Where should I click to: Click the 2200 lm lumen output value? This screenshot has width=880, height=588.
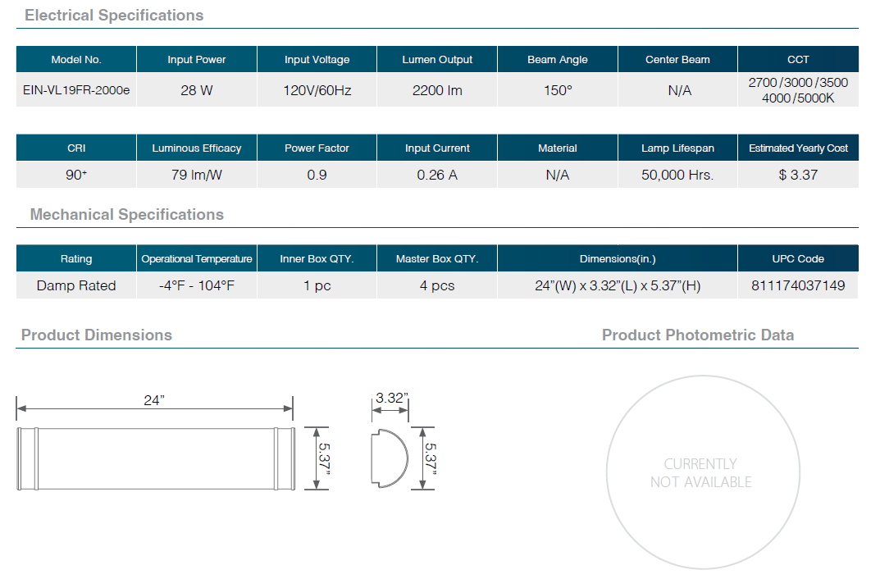pos(437,90)
